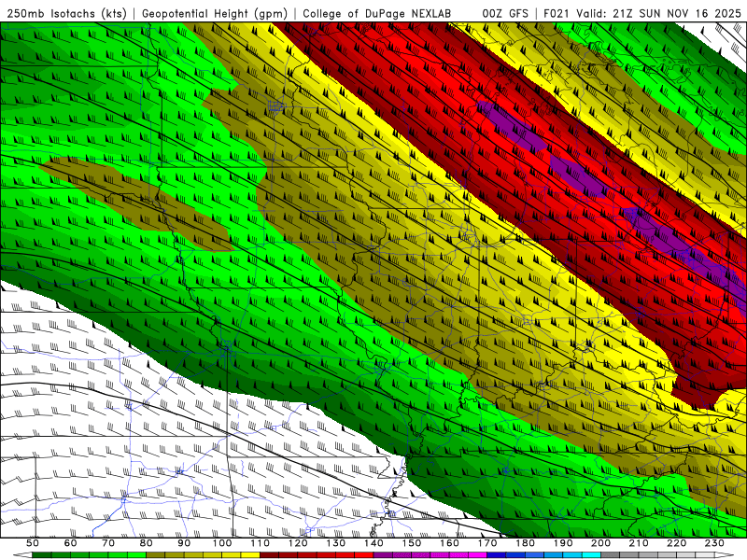This screenshot has width=747, height=560.
Task: Click the 70 label on the color scale
Action: tap(108, 543)
